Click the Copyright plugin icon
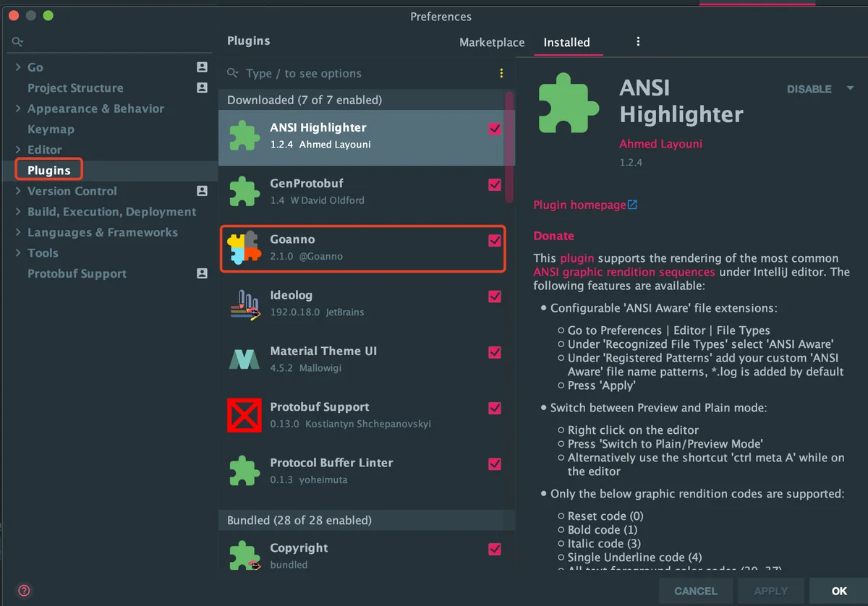The height and width of the screenshot is (606, 868). (244, 555)
